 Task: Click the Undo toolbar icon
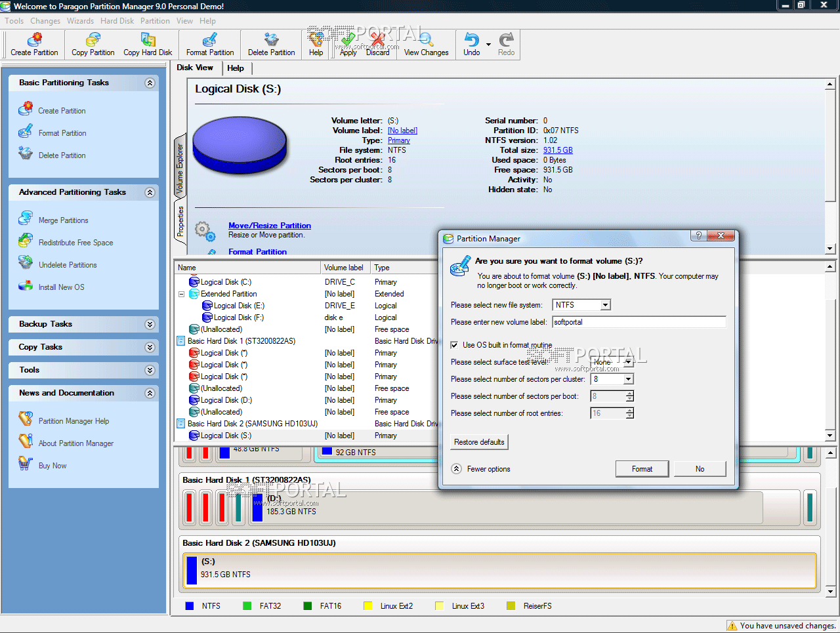(x=472, y=45)
